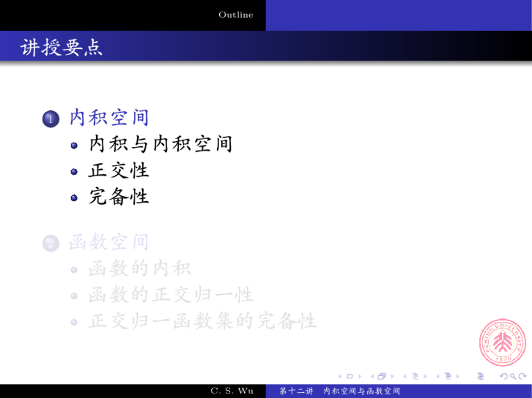This screenshot has height=398, width=532.
Task: Go to next frame with the arrow right of the stacked frames icon
Action: [393, 376]
